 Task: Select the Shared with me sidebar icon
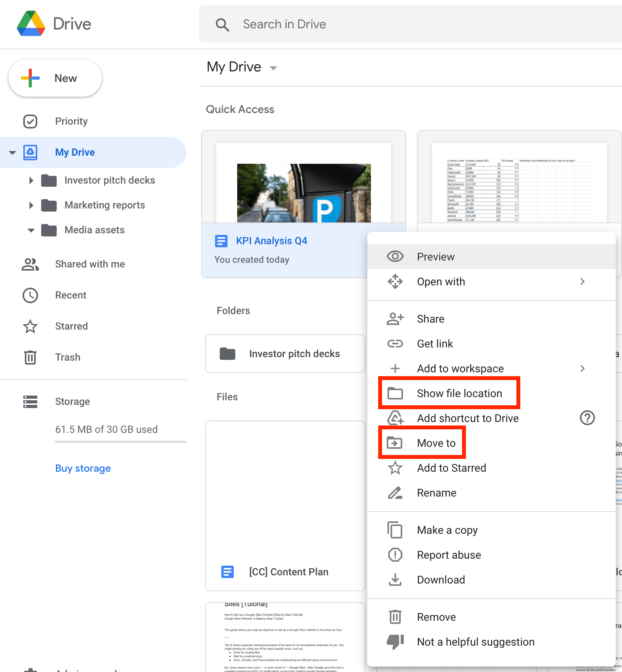30,264
